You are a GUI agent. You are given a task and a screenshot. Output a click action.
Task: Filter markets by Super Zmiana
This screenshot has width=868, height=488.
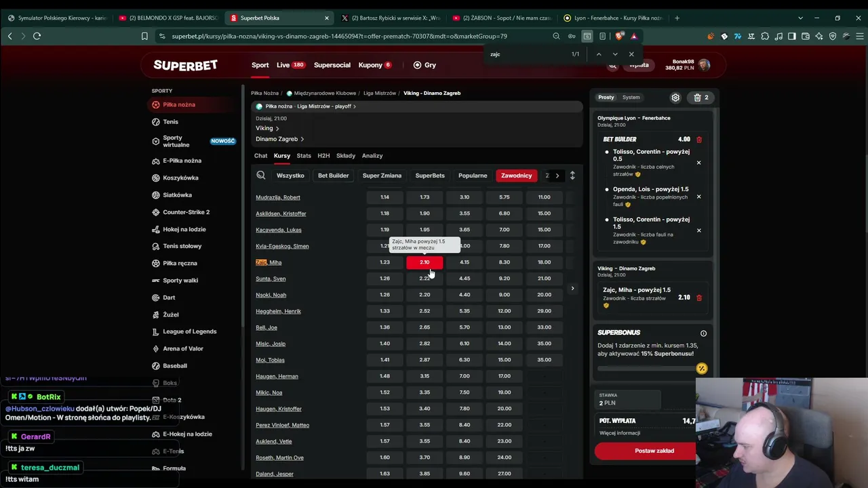(382, 176)
